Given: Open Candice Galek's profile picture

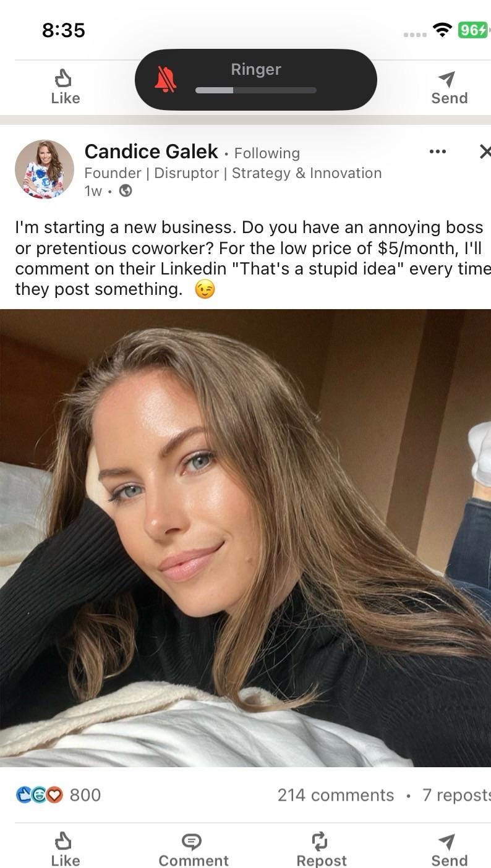Looking at the screenshot, I should click(45, 169).
